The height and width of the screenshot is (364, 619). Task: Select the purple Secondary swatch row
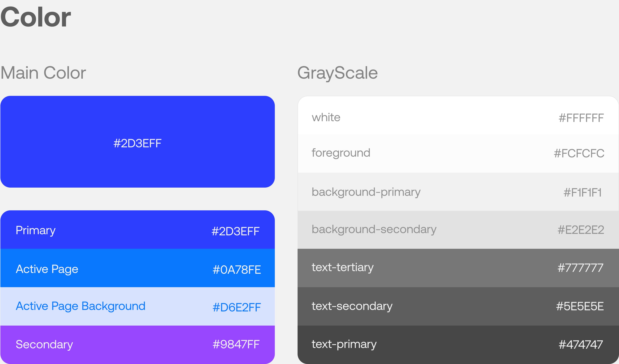(x=138, y=344)
